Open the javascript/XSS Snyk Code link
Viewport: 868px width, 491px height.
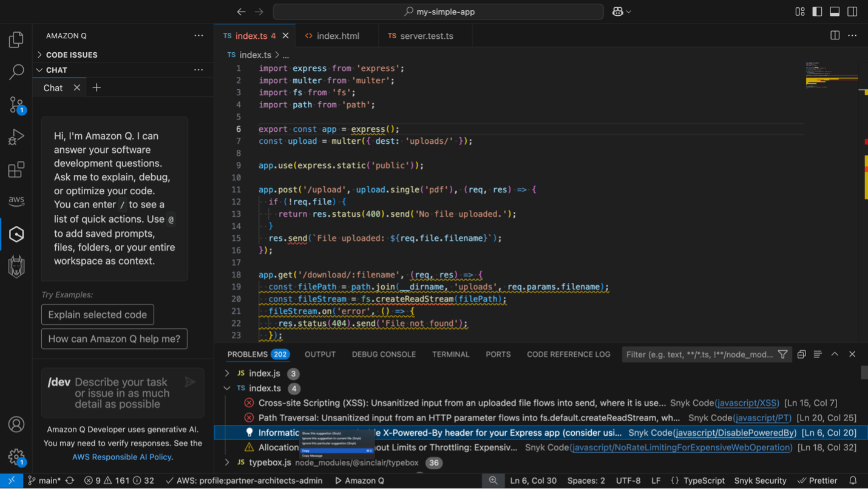[x=747, y=403]
